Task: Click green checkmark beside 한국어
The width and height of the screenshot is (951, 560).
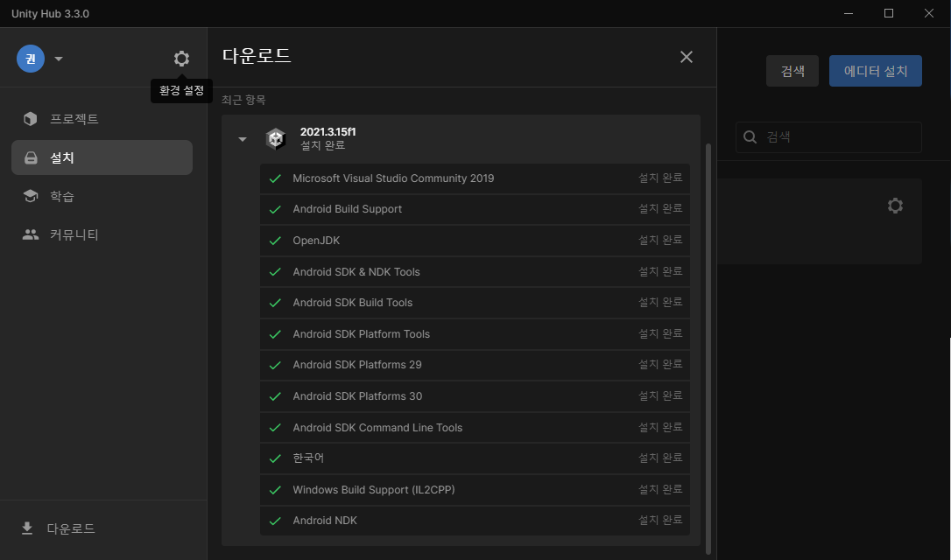Action: coord(275,458)
